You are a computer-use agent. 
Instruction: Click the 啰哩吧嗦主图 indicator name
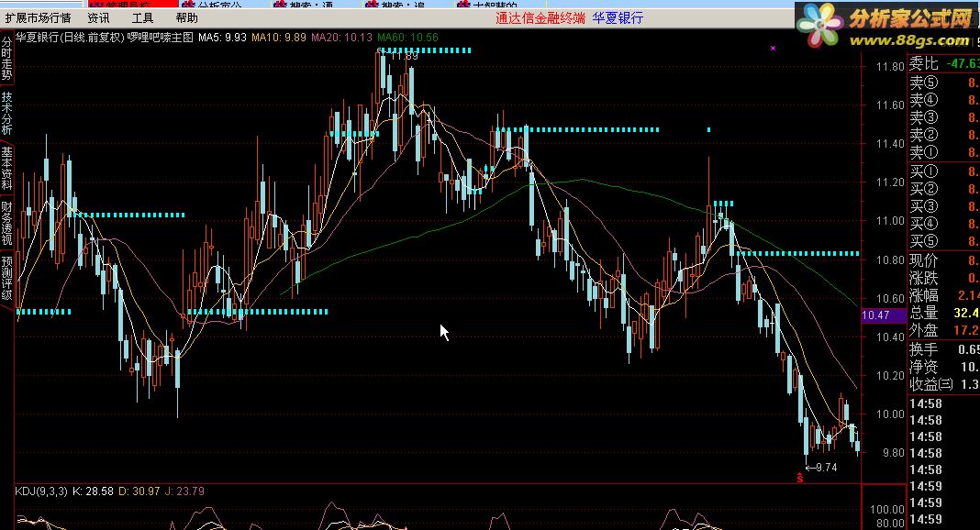pyautogui.click(x=161, y=38)
